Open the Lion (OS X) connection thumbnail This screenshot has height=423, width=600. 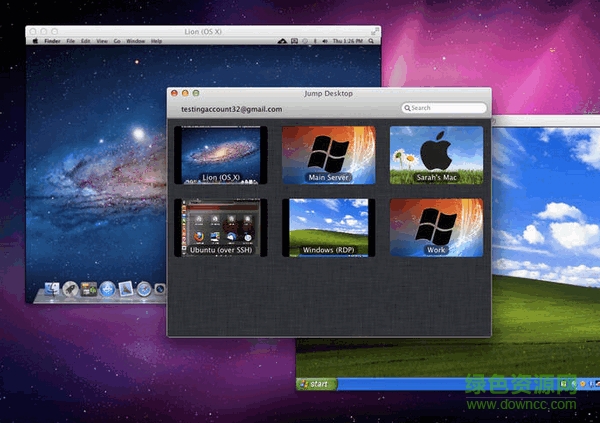222,154
